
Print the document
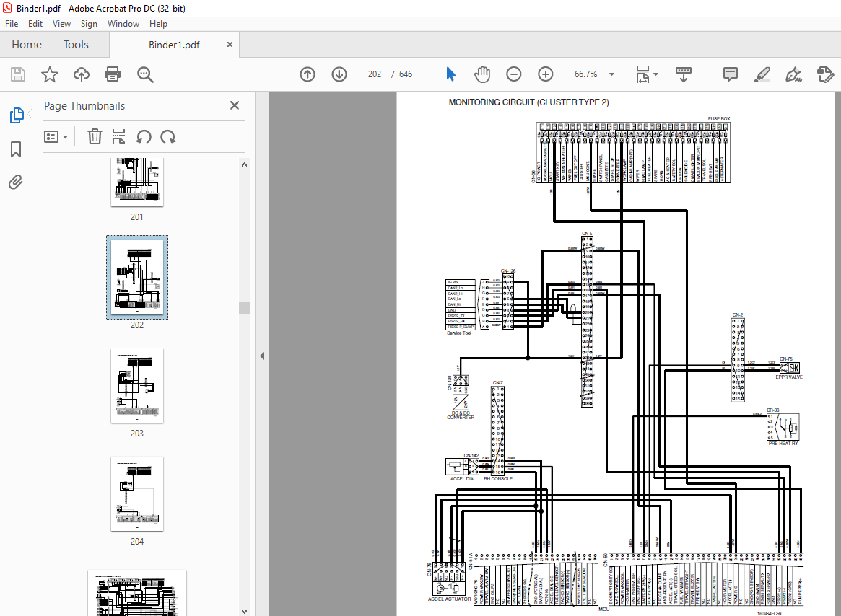coord(113,74)
